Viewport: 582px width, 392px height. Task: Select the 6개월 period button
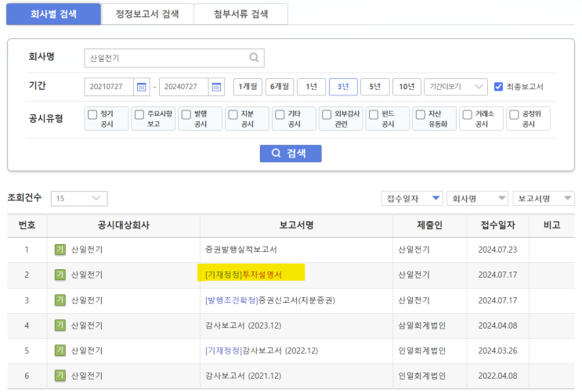click(280, 87)
